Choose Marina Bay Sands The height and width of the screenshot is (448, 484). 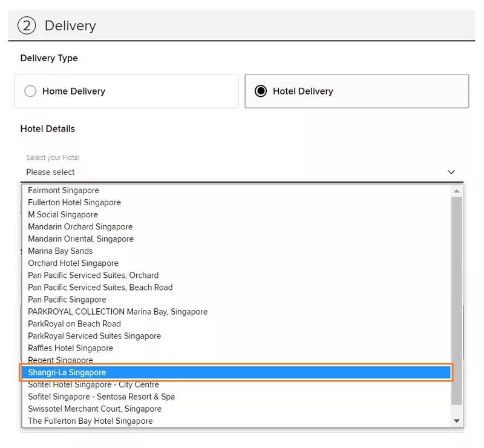pos(236,251)
